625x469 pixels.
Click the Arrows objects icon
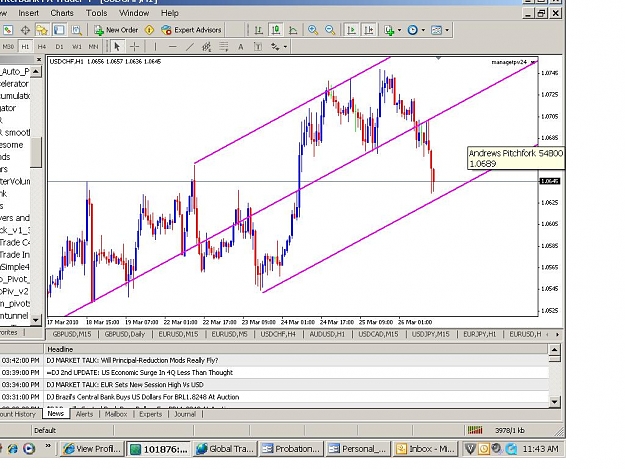click(x=275, y=47)
